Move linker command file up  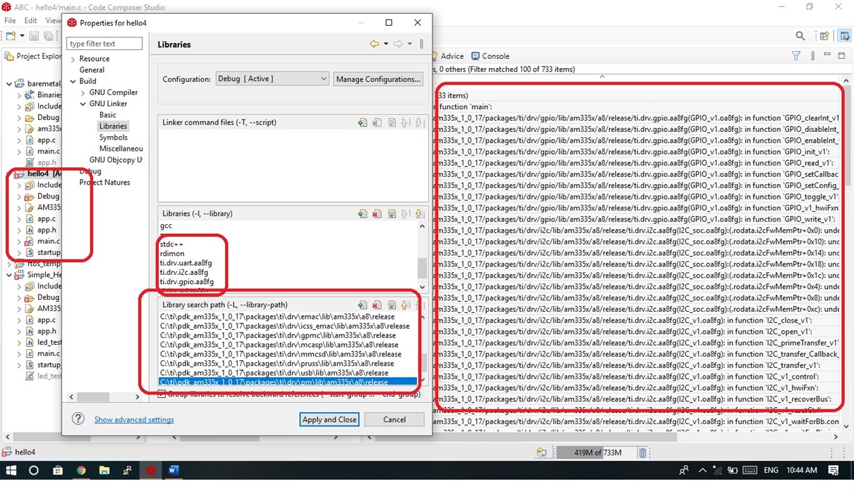(405, 123)
